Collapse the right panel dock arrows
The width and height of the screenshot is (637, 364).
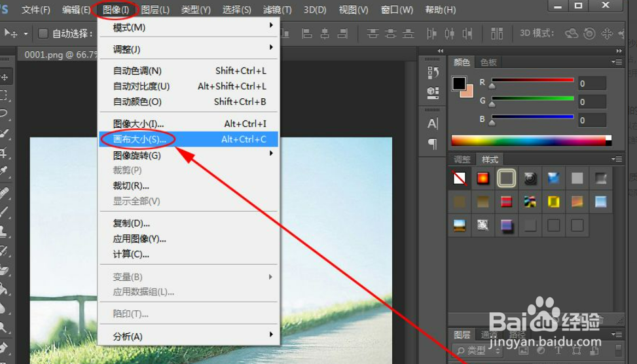click(619, 51)
